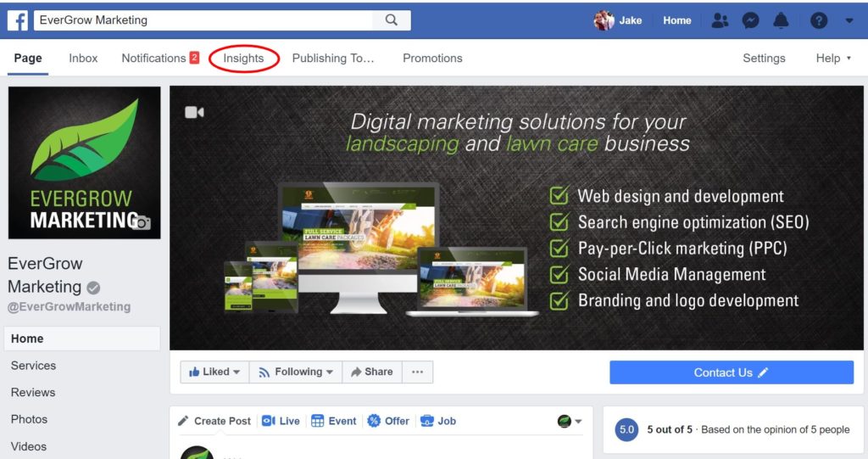Expand the Liked dropdown
This screenshot has height=459, width=868.
[214, 372]
